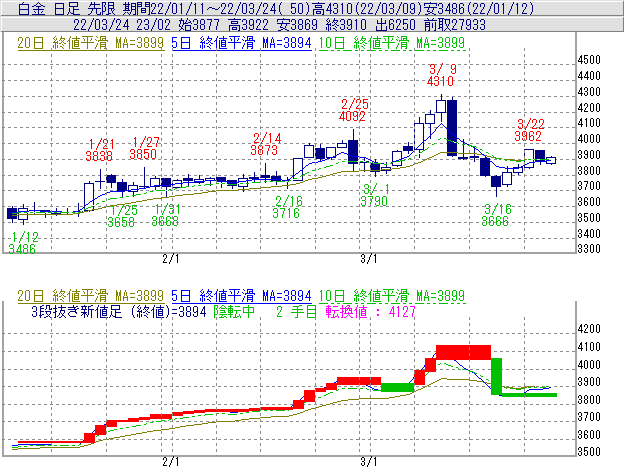Click the 2/1 date label on lower chart
This screenshot has height=475, width=624.
click(171, 462)
